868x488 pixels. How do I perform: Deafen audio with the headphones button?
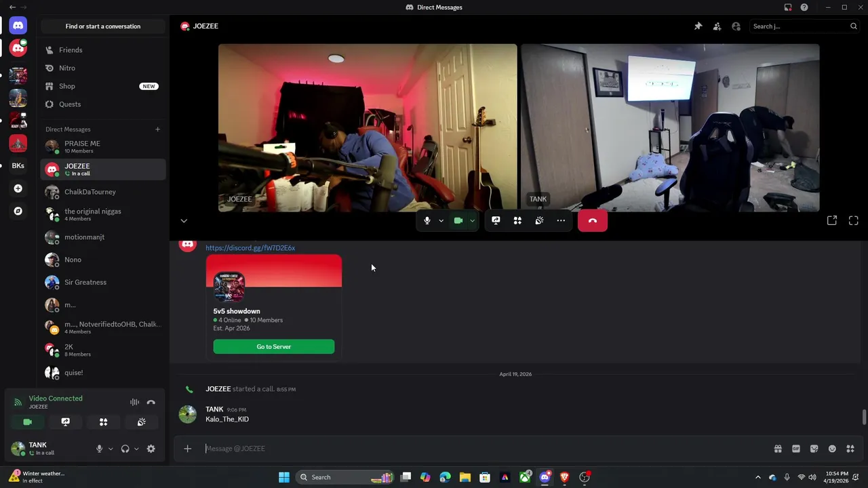[125, 449]
